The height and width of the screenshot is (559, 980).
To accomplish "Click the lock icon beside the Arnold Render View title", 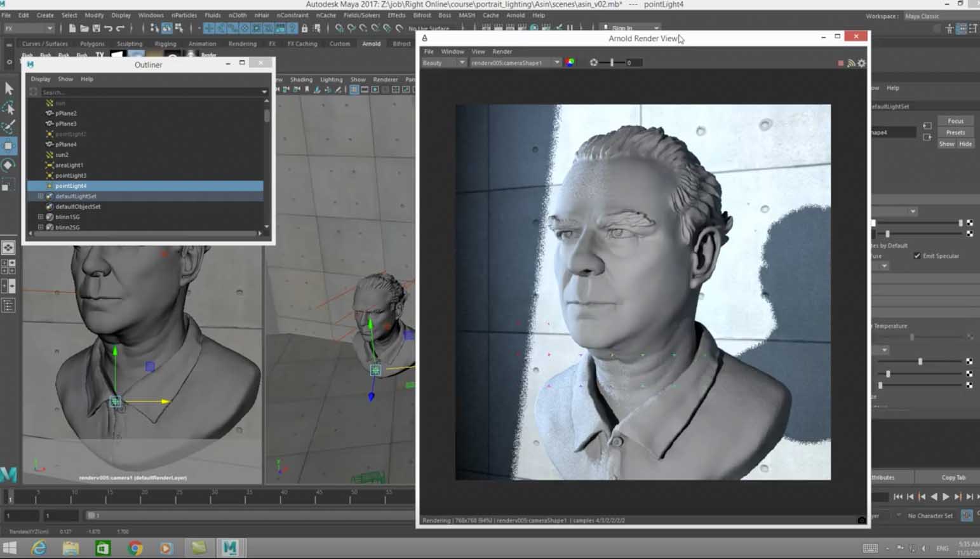I will [425, 38].
